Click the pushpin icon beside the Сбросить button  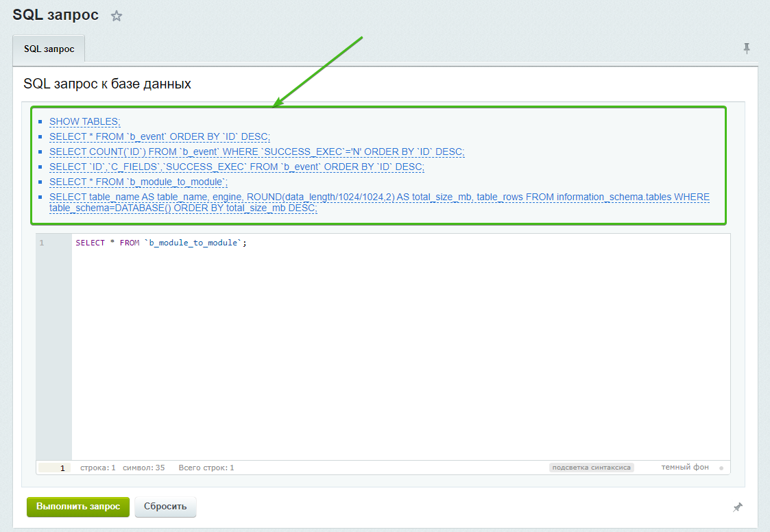point(738,507)
